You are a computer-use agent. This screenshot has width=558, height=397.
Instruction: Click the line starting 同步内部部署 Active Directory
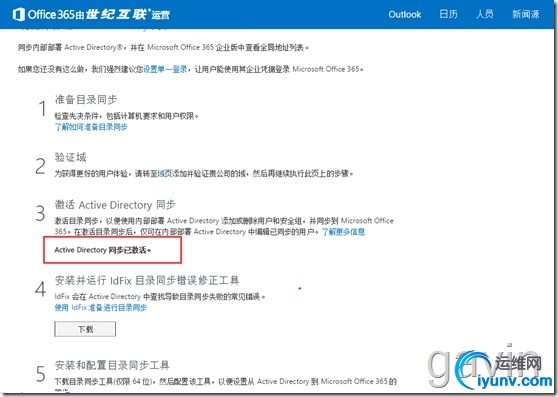[x=163, y=47]
